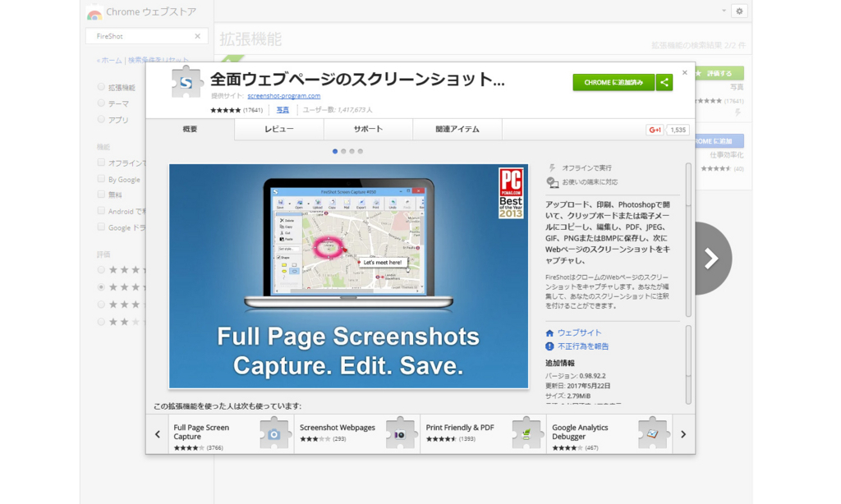Image resolution: width=841 pixels, height=504 pixels.
Task: Open the Full Page Screen Capture card
Action: [231, 433]
